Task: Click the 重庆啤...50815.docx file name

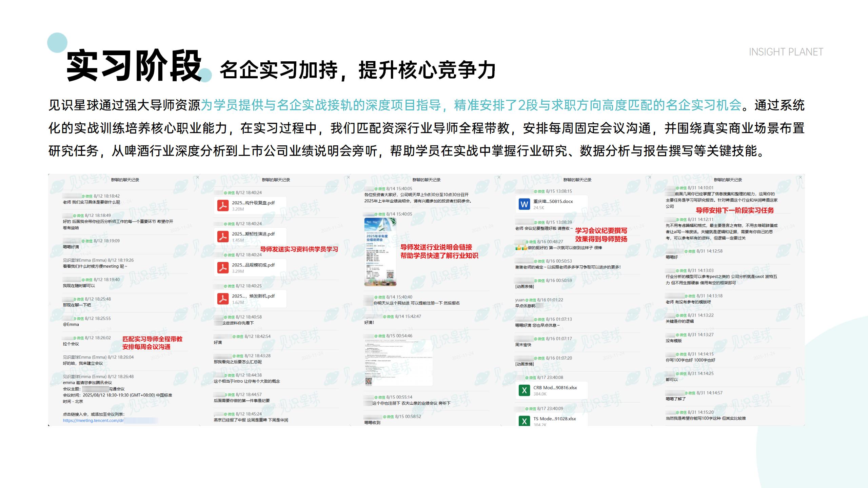Action: coord(553,201)
